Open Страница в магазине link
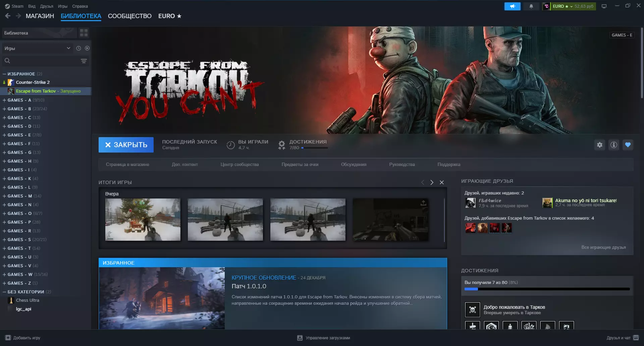Screen dimensions: 644x346 (127, 165)
